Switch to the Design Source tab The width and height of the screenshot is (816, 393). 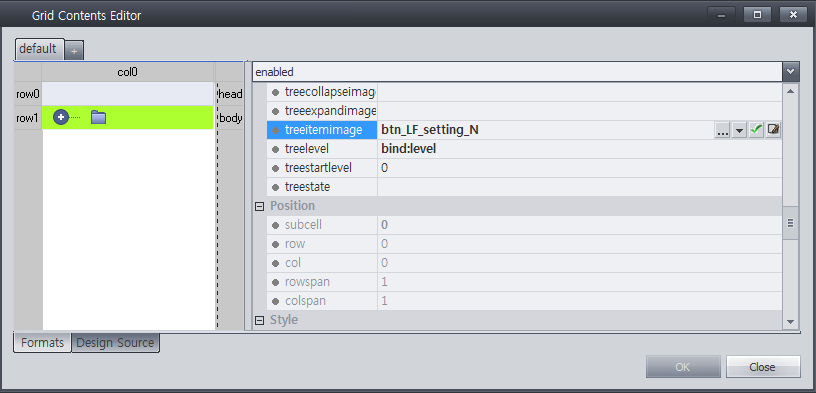point(115,343)
